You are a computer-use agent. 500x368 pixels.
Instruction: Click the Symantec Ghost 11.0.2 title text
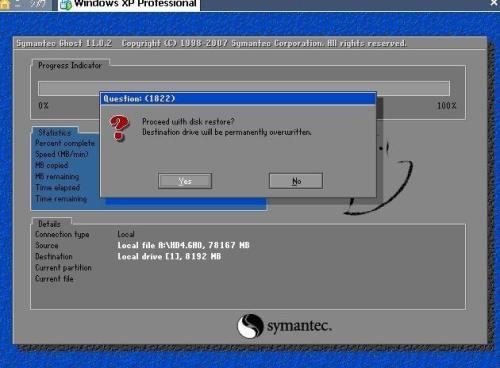click(x=64, y=43)
